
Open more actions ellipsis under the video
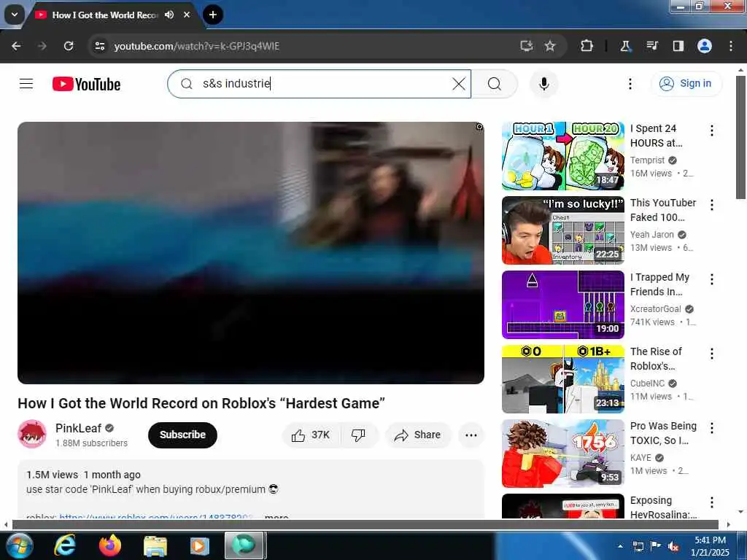point(471,435)
